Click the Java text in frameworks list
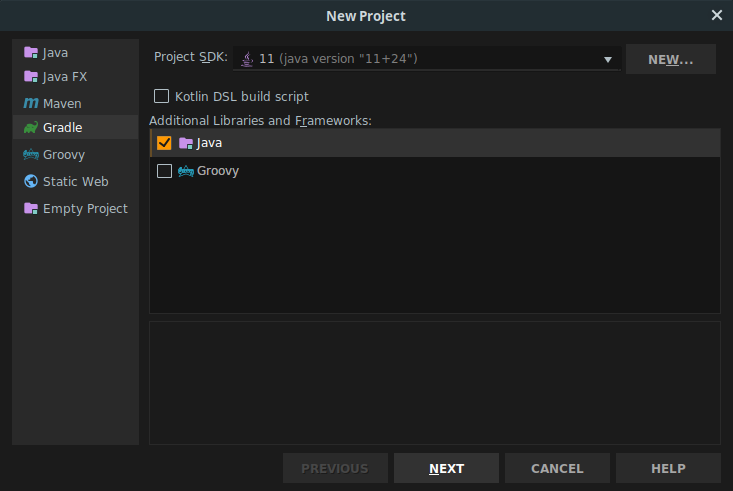The width and height of the screenshot is (733, 491). click(x=209, y=143)
